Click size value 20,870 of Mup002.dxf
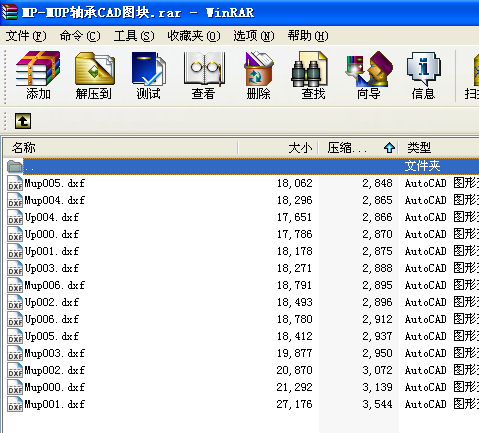The width and height of the screenshot is (479, 433). [294, 370]
